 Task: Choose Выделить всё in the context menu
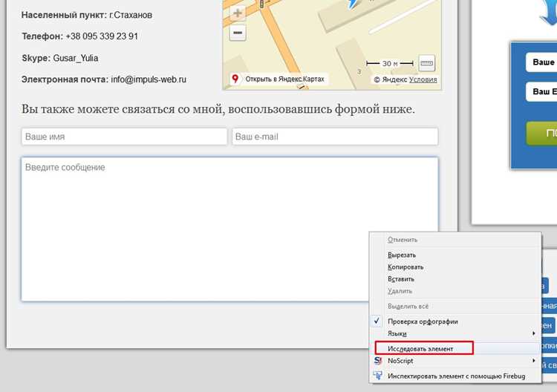455,306
